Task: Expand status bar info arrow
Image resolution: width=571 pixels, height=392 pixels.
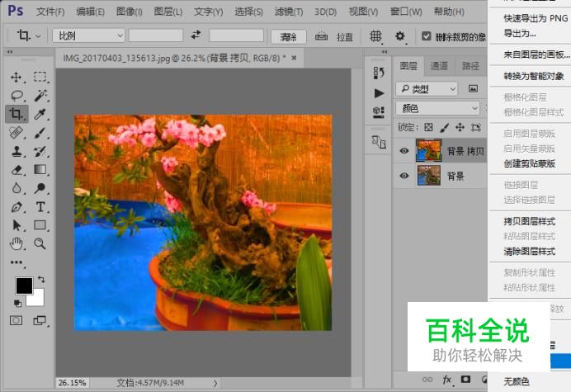Action: tap(215, 383)
